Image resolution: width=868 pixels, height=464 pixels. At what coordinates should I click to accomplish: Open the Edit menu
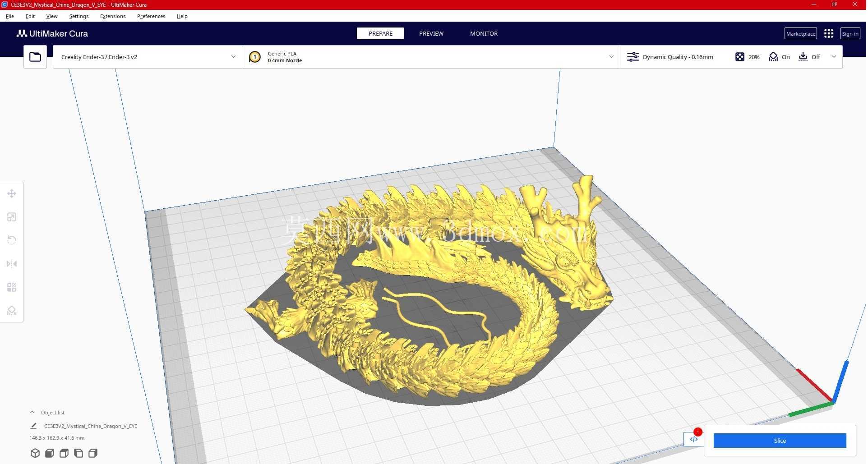point(30,16)
